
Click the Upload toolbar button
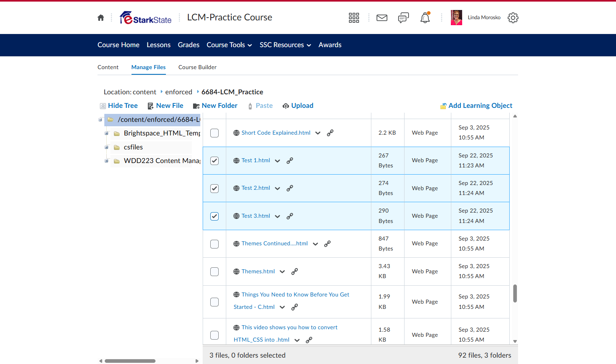coord(298,105)
